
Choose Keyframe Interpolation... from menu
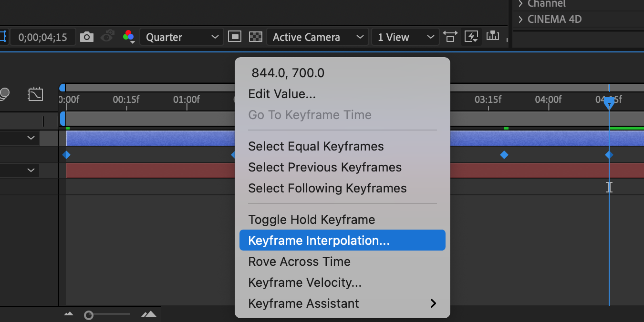pos(342,241)
